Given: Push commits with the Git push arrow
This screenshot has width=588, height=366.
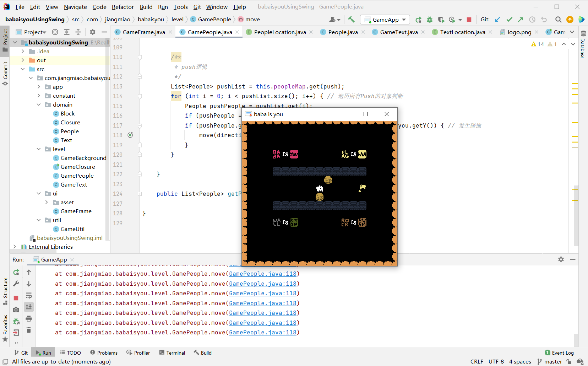Looking at the screenshot, I should (521, 20).
